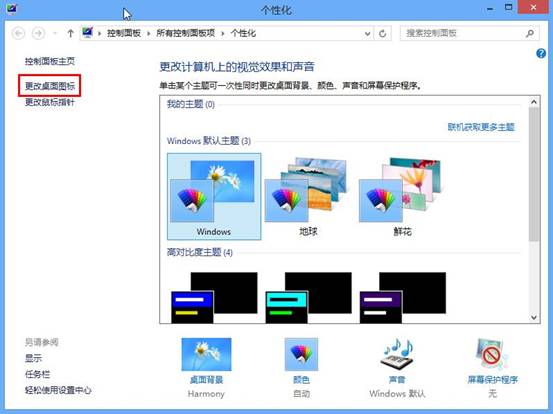
Task: Open 更改鼠标指针 link
Action: [x=50, y=102]
